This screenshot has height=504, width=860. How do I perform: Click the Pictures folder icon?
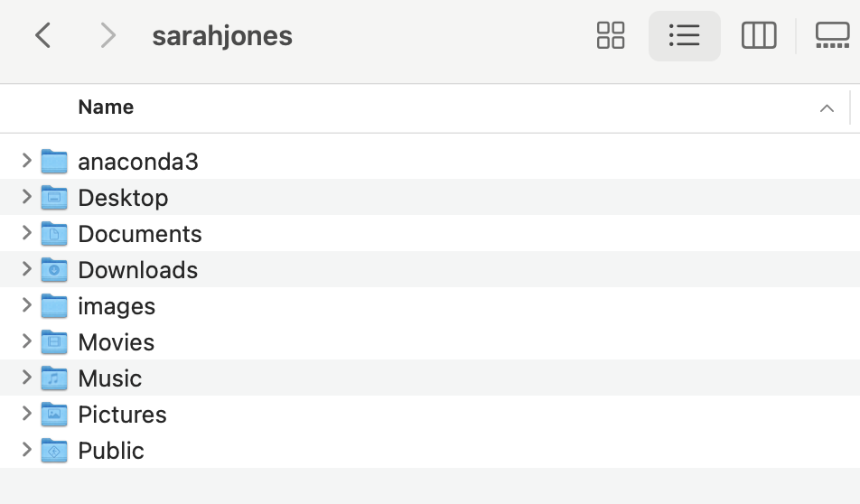click(x=54, y=415)
